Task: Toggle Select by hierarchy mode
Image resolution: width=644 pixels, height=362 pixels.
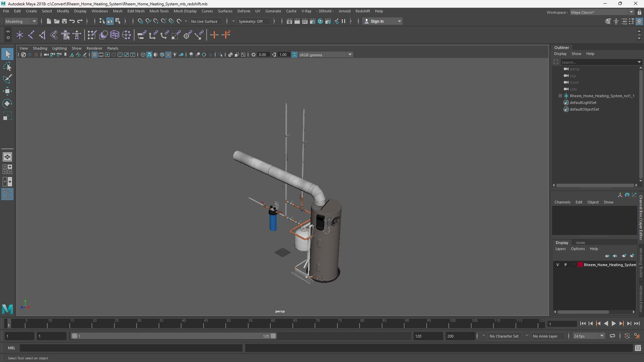Action: pos(102,21)
